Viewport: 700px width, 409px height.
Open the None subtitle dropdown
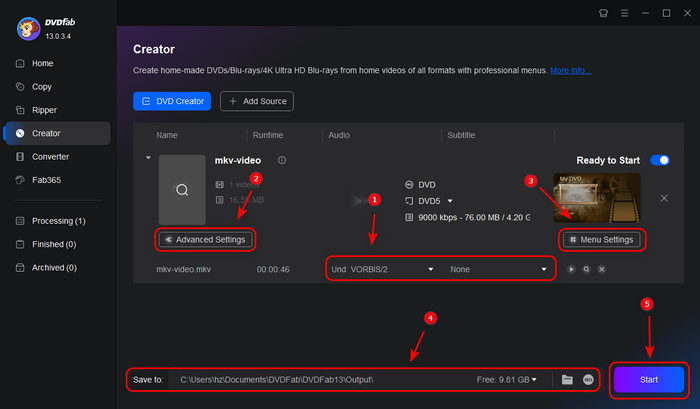tap(499, 269)
